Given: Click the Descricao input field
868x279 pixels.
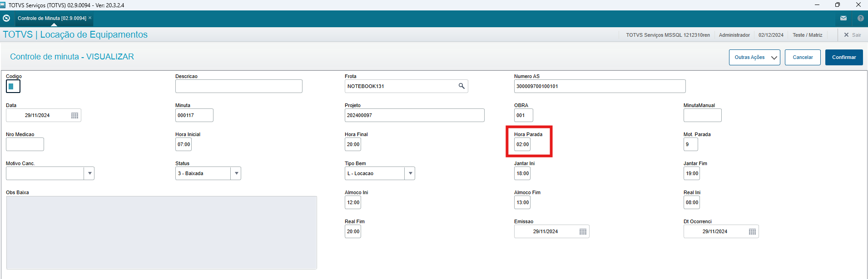Looking at the screenshot, I should (x=239, y=86).
